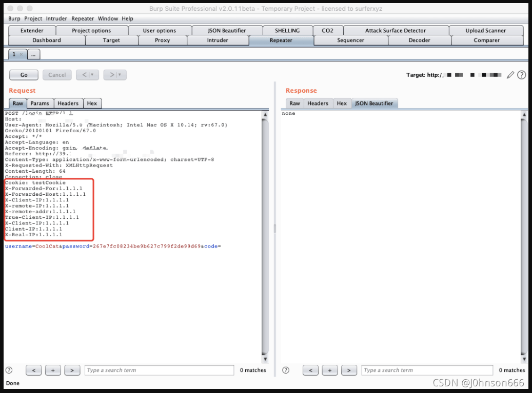
Task: Open the Intruder menu
Action: (x=56, y=18)
